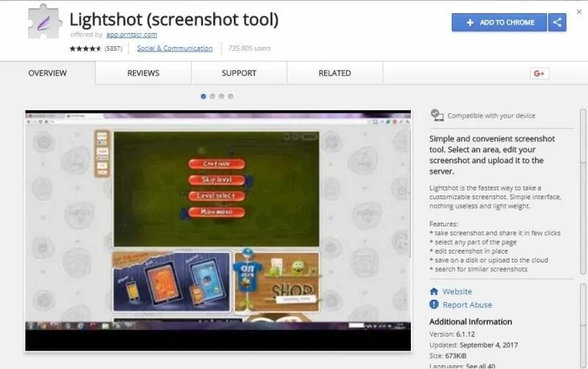Close the extension dialog with X
This screenshot has height=369, width=588.
pos(579,12)
